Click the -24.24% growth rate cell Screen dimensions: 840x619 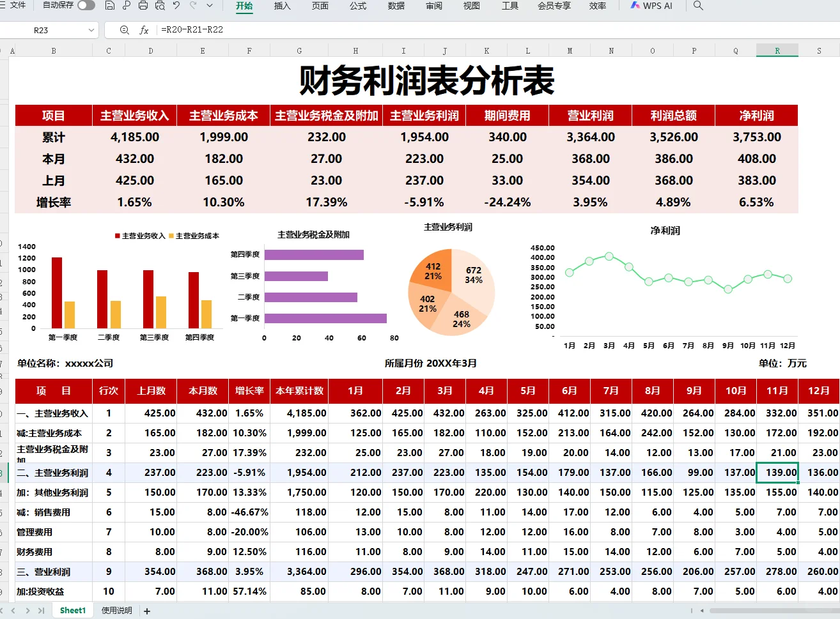pyautogui.click(x=508, y=203)
